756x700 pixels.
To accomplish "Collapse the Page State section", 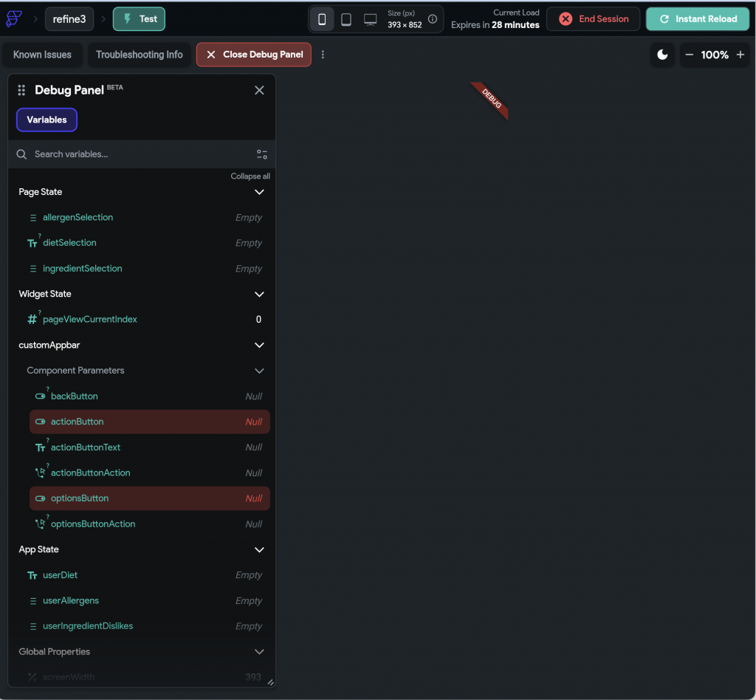I will click(259, 192).
